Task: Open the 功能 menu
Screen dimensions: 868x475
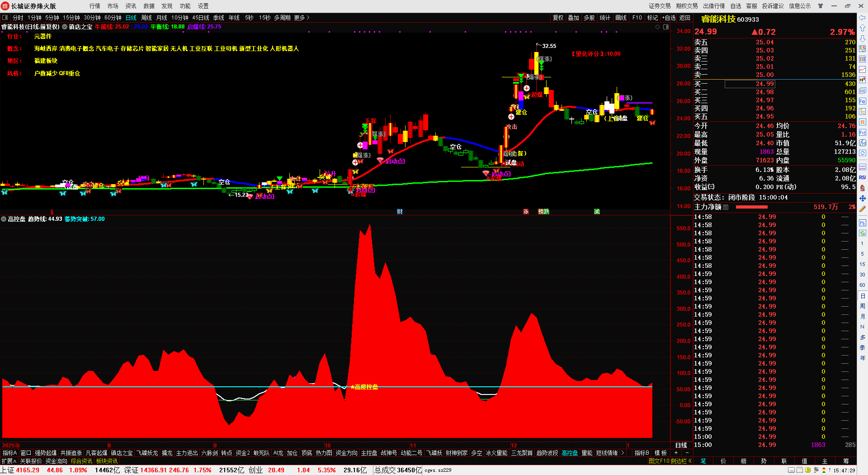Action: tap(185, 6)
